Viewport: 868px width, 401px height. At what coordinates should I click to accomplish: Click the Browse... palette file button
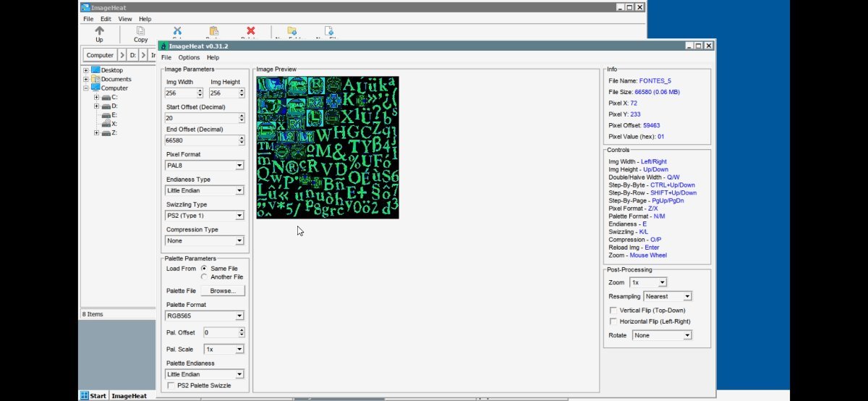(223, 291)
